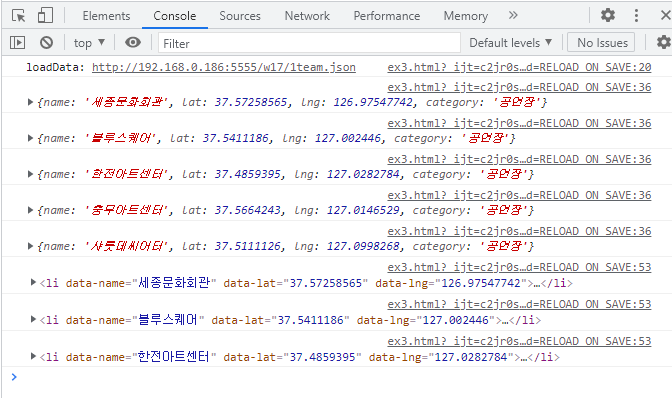Expand the 충무아트센터 object entry

[30, 210]
